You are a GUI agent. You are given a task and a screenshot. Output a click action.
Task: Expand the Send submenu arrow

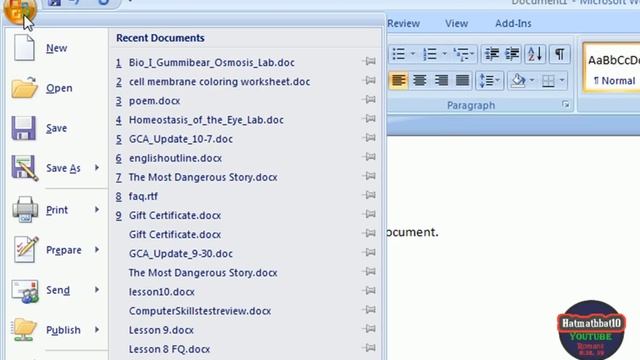[97, 289]
